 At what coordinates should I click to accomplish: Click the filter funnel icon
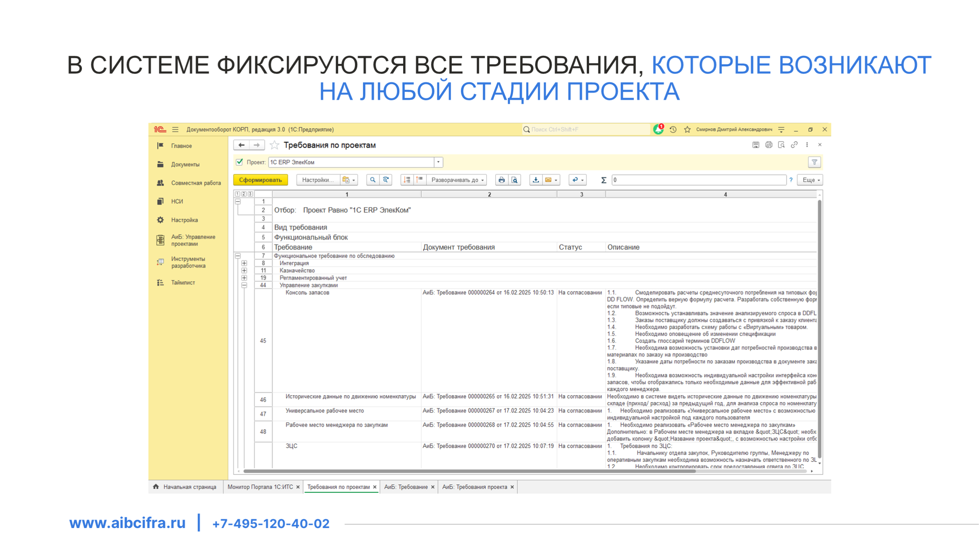[814, 162]
